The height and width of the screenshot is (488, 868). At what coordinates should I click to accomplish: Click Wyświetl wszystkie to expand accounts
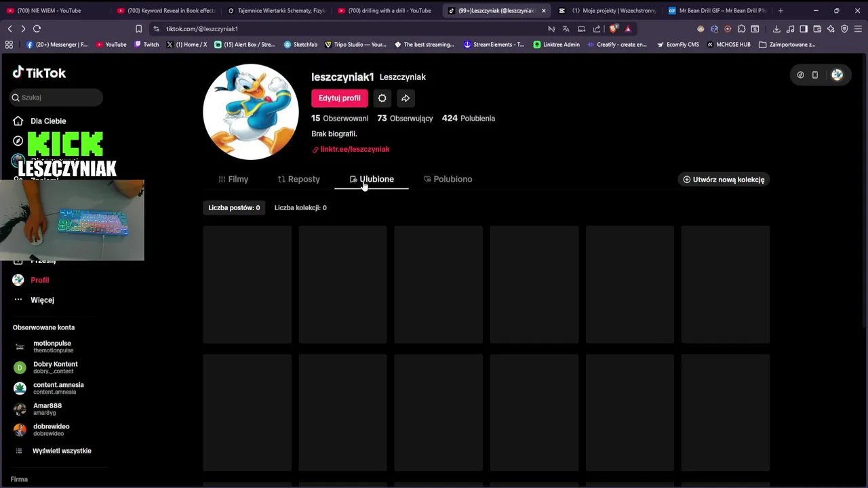click(62, 451)
